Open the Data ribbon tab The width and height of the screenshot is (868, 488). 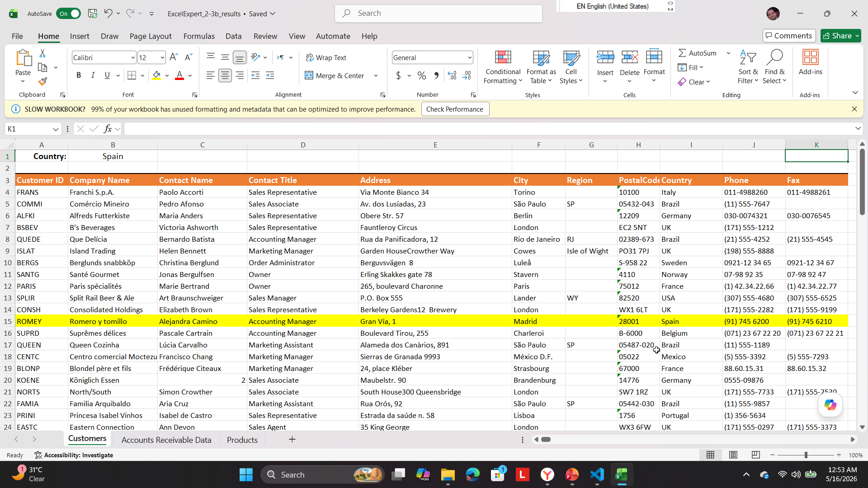[233, 36]
